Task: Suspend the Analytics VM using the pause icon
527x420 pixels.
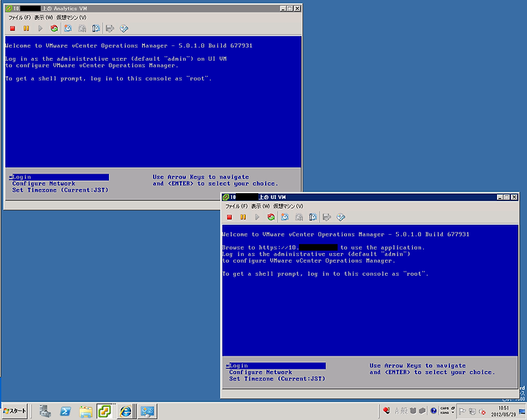Action: pos(26,29)
